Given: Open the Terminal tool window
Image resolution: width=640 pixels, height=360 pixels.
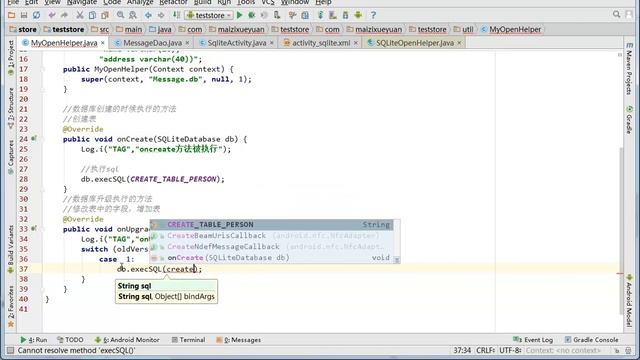Looking at the screenshot, I should [188, 340].
